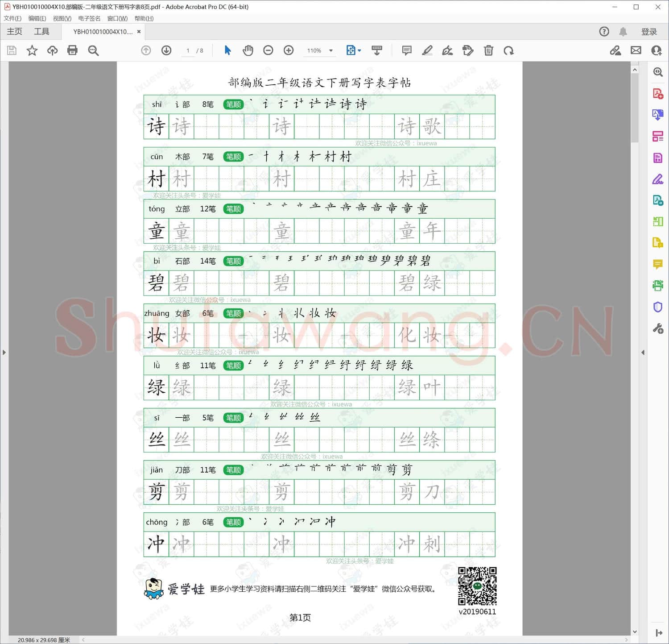Expand the right pane with the bottom arrow icon
The width and height of the screenshot is (669, 644).
click(659, 633)
